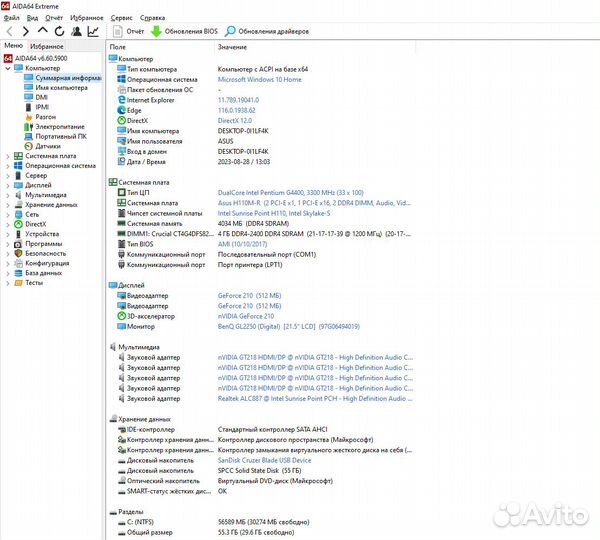
Task: Select the DMI tree item icon
Action: coord(28,97)
